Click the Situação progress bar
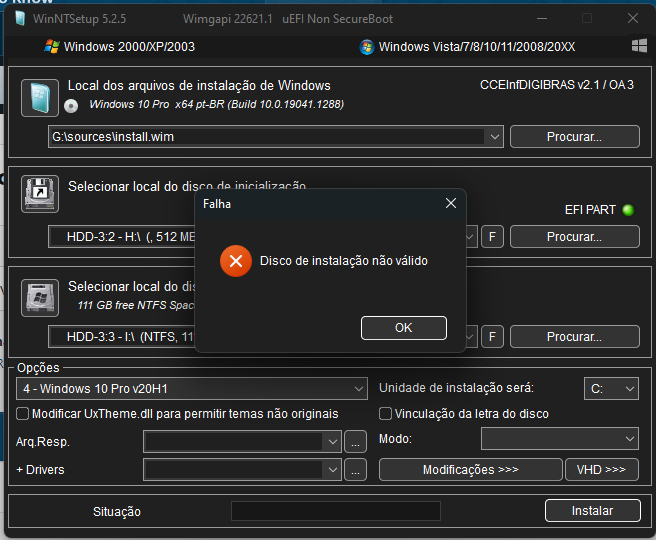Viewport: 656px width, 540px height. 336,511
